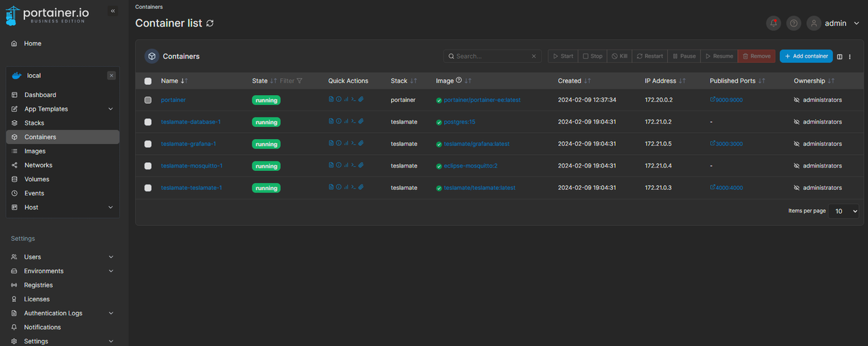This screenshot has width=868, height=346.
Task: Click the container search field
Action: [492, 56]
